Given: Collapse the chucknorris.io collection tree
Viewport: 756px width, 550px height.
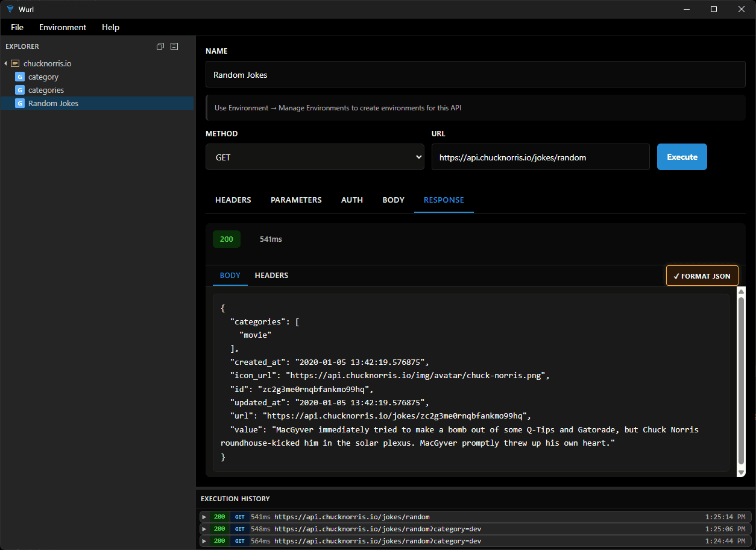Looking at the screenshot, I should coord(5,63).
